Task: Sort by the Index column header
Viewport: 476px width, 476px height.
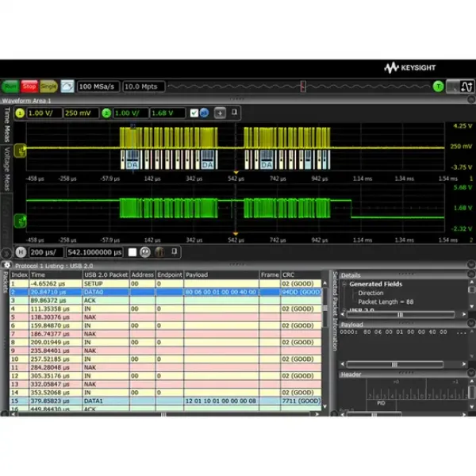Action: coord(19,274)
